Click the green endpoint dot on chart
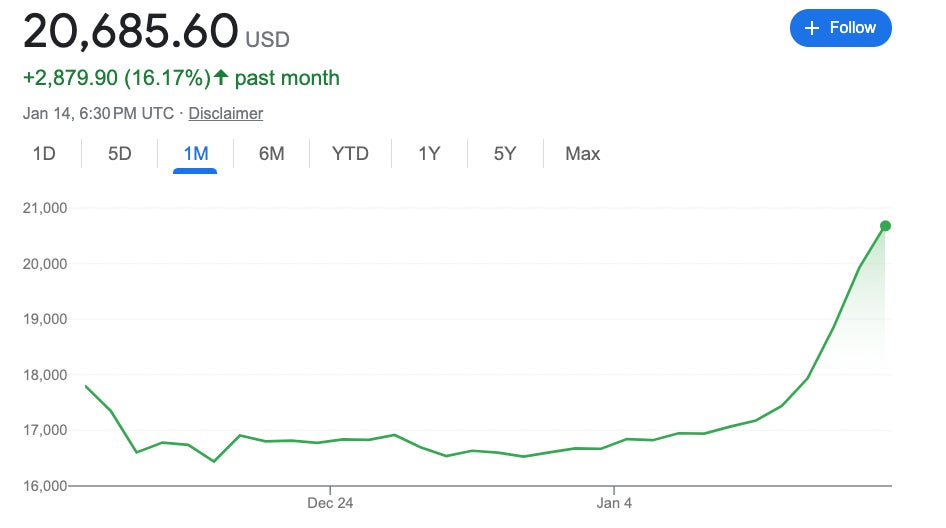The image size is (946, 528). coord(885,226)
